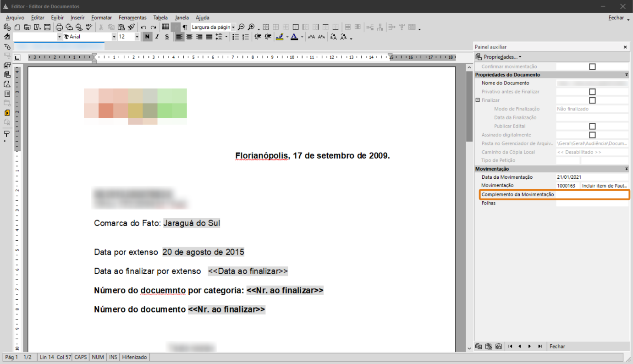Open the Editar menu

click(x=38, y=17)
